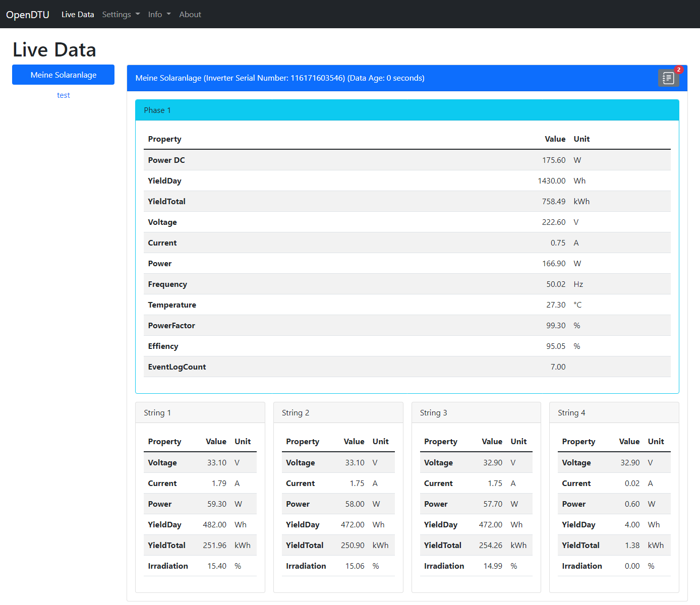This screenshot has width=700, height=605.
Task: Open the About page
Action: pos(190,15)
